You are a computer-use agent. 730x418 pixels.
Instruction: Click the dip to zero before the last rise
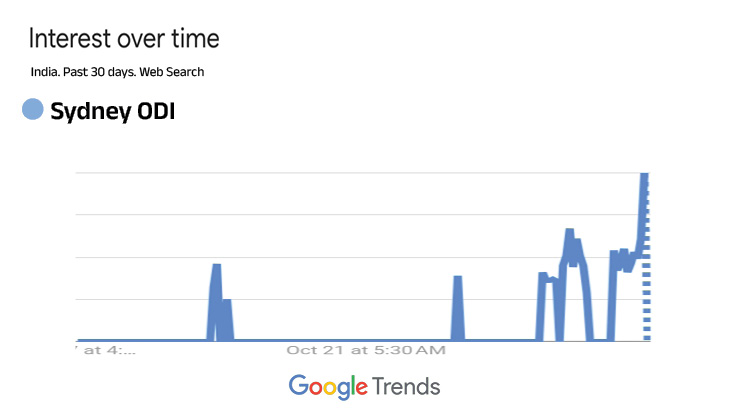pyautogui.click(x=599, y=340)
